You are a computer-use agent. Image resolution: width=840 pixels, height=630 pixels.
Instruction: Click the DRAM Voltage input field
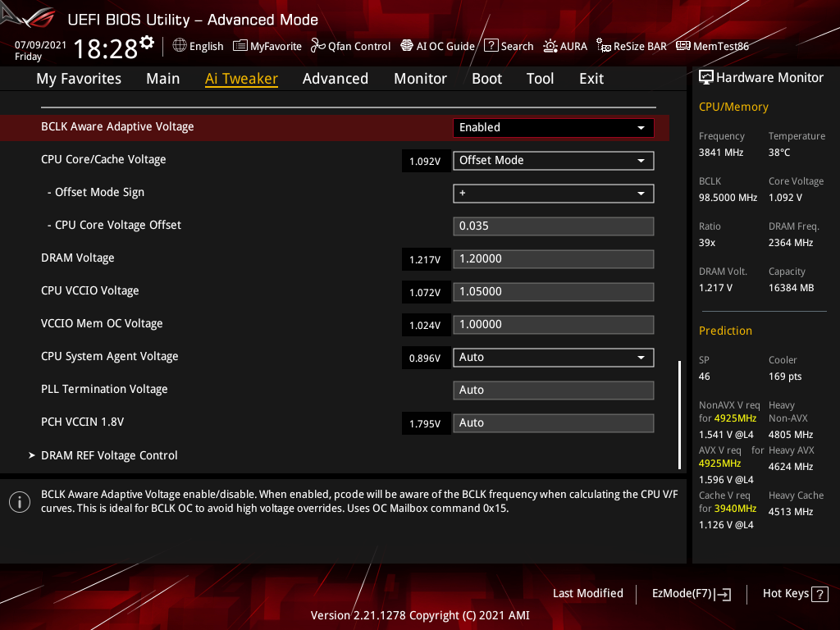click(x=554, y=258)
